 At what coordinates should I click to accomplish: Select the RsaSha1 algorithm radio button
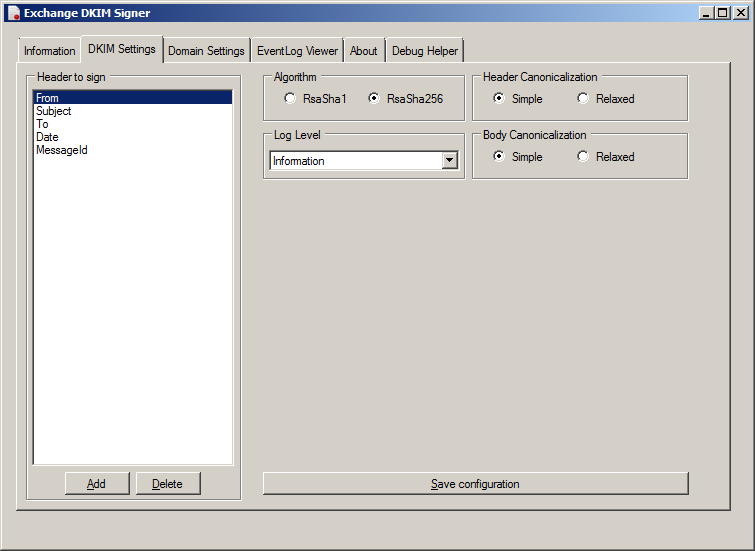pyautogui.click(x=315, y=99)
